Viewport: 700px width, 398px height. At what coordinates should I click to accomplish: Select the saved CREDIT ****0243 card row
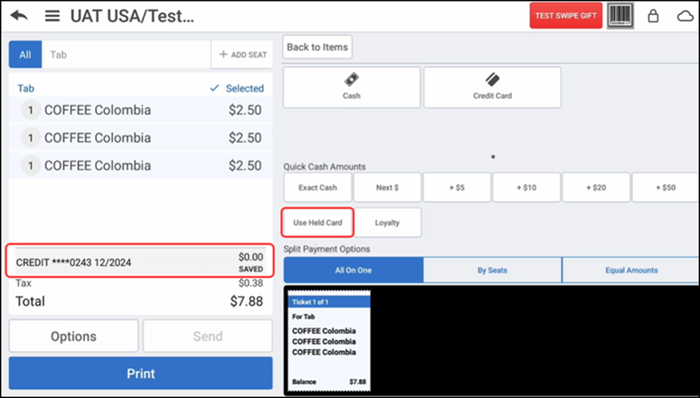point(140,262)
